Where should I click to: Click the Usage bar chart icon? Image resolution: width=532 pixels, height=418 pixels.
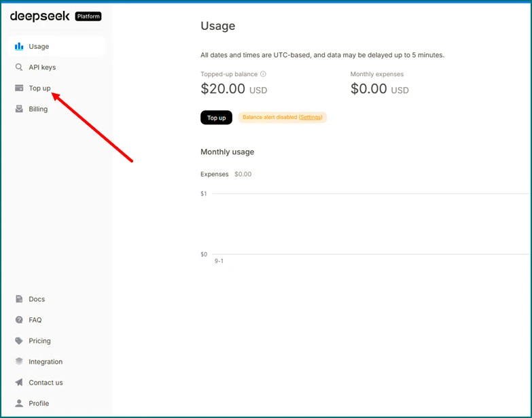coord(19,47)
